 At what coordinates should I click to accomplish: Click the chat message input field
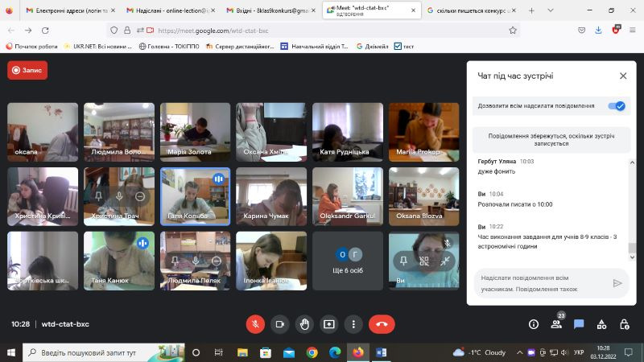(542, 283)
